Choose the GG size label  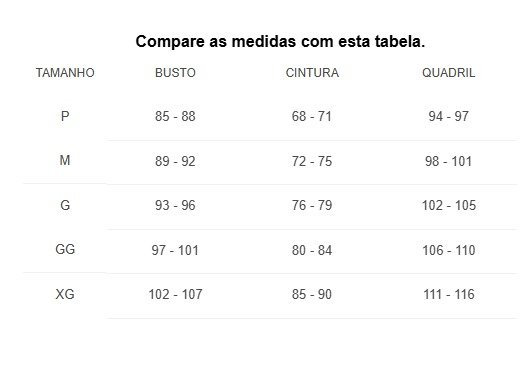pyautogui.click(x=65, y=249)
